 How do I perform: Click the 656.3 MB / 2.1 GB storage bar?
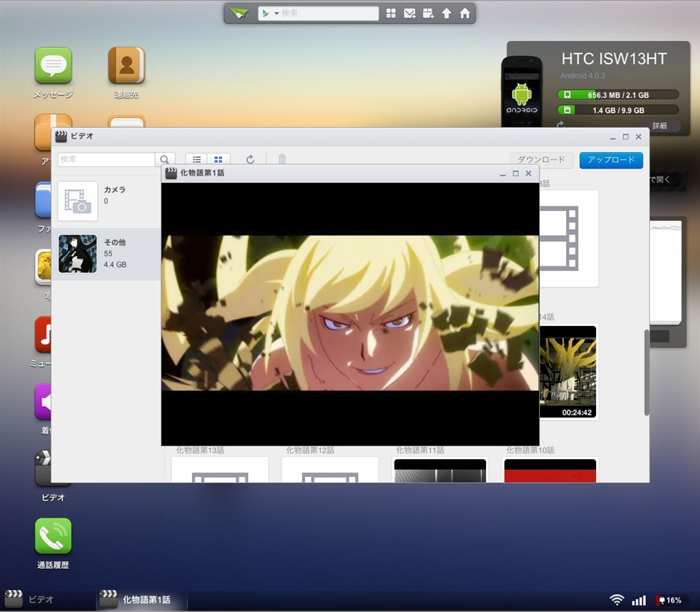(618, 95)
